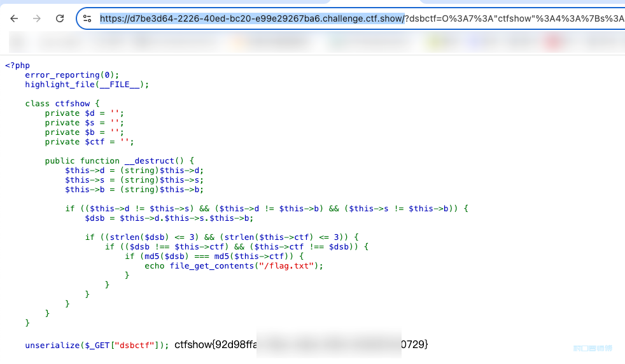Click the '<?php' opening tag line
The height and width of the screenshot is (364, 625).
pyautogui.click(x=17, y=66)
